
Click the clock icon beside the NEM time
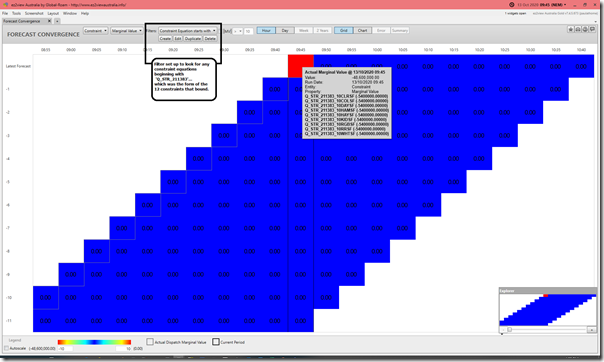pyautogui.click(x=512, y=5)
